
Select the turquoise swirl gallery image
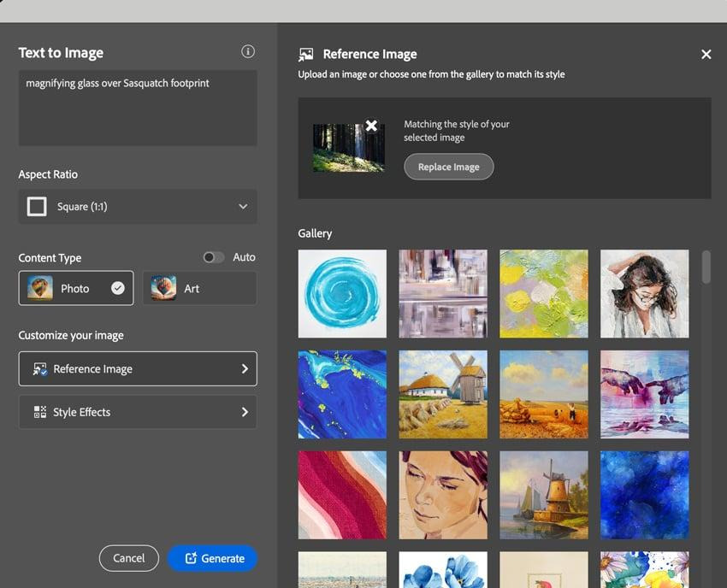(342, 294)
